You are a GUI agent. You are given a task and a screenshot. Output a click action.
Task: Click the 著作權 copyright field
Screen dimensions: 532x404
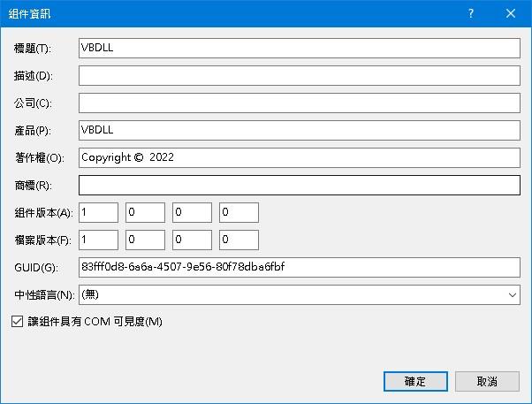299,157
